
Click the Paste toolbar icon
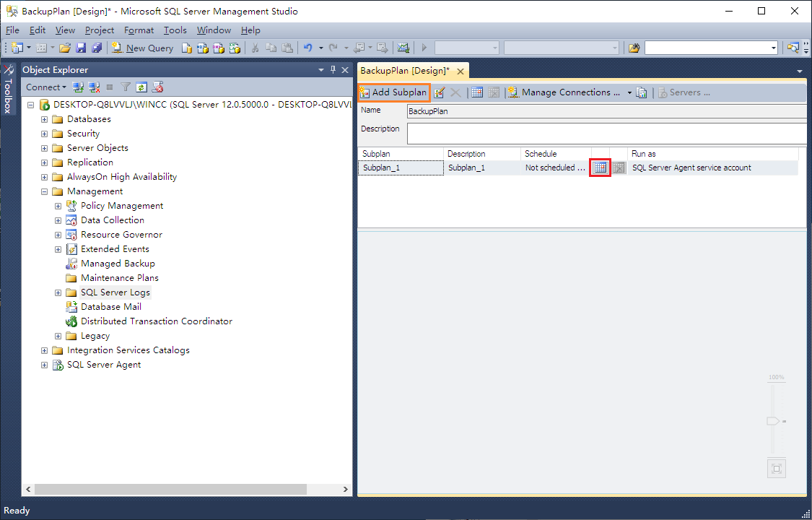287,48
